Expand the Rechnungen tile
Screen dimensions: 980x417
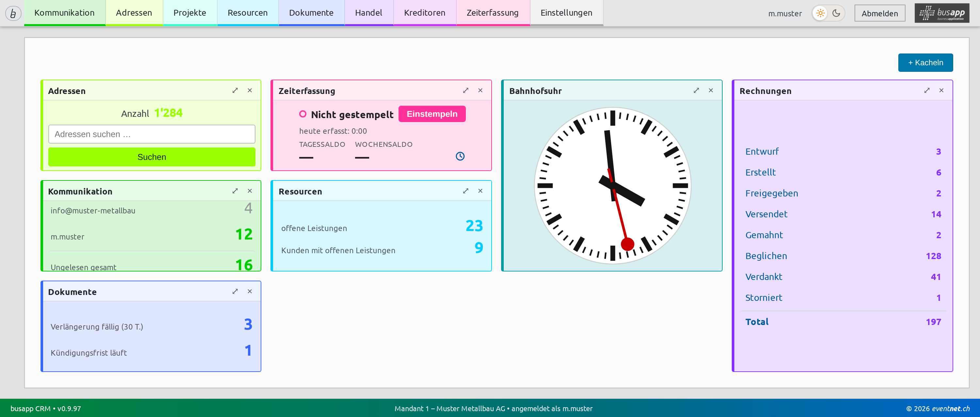pos(927,90)
